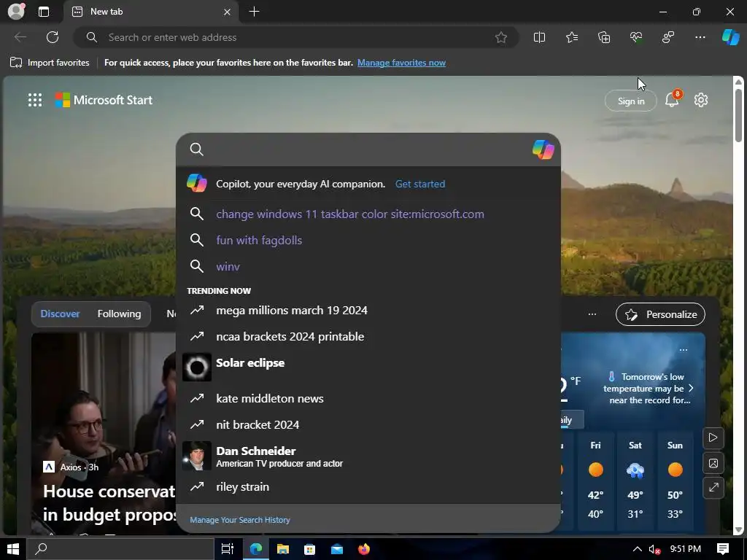Open Copilot sidebar from toolbar
The height and width of the screenshot is (560, 747).
pyautogui.click(x=730, y=37)
